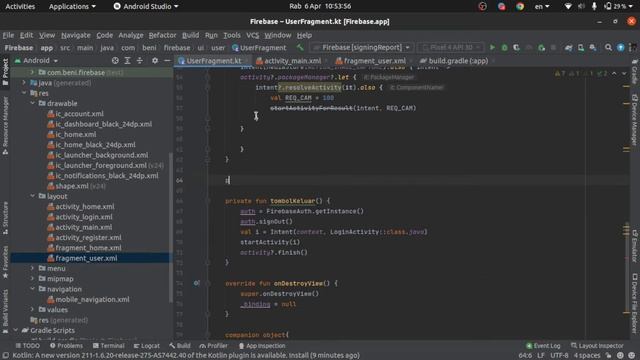The width and height of the screenshot is (640, 360).
Task: Toggle the Project tool window strip button
Action: click(5, 72)
